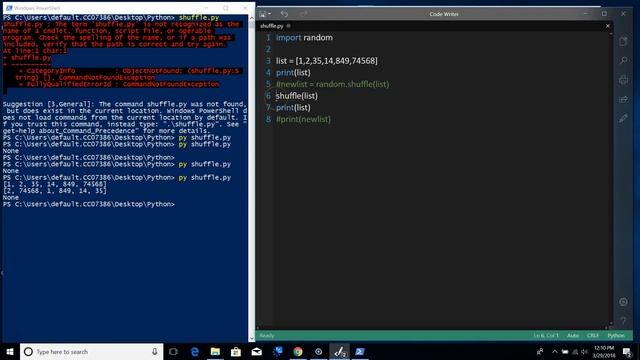Screen dimensions: 640x360
Task: Click the volume icon in system tray
Action: (584, 351)
